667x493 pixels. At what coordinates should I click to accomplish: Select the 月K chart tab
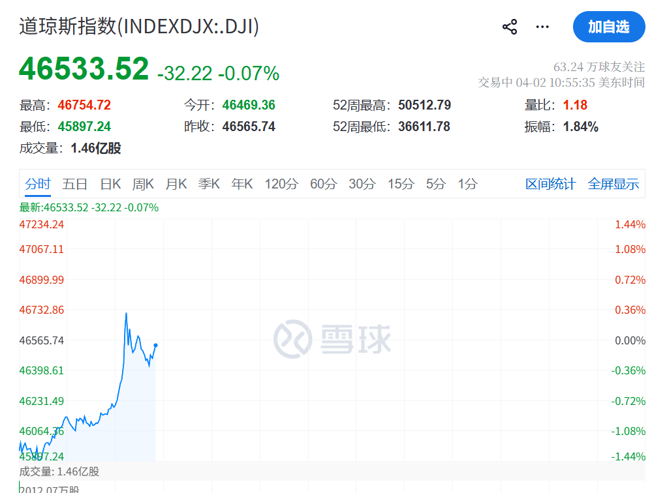click(176, 184)
